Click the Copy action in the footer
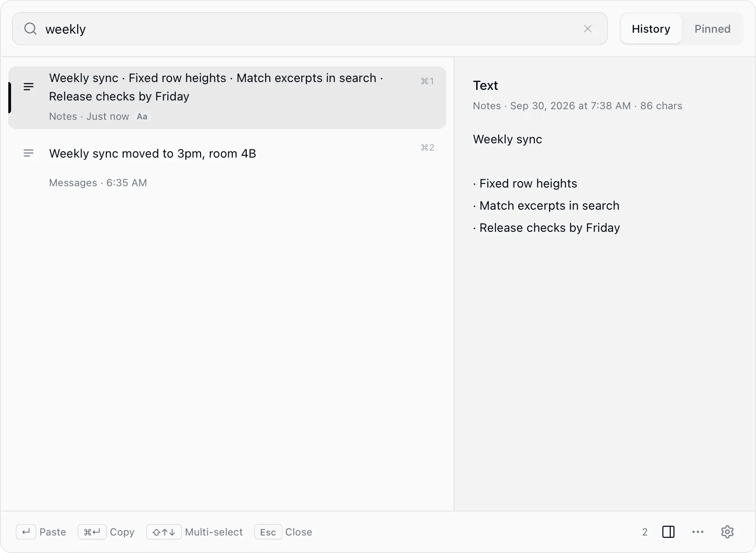This screenshot has height=553, width=756. tap(106, 532)
